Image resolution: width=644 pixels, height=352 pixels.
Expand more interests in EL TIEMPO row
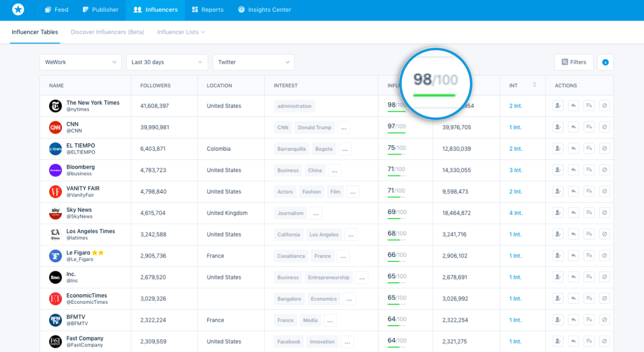(345, 149)
